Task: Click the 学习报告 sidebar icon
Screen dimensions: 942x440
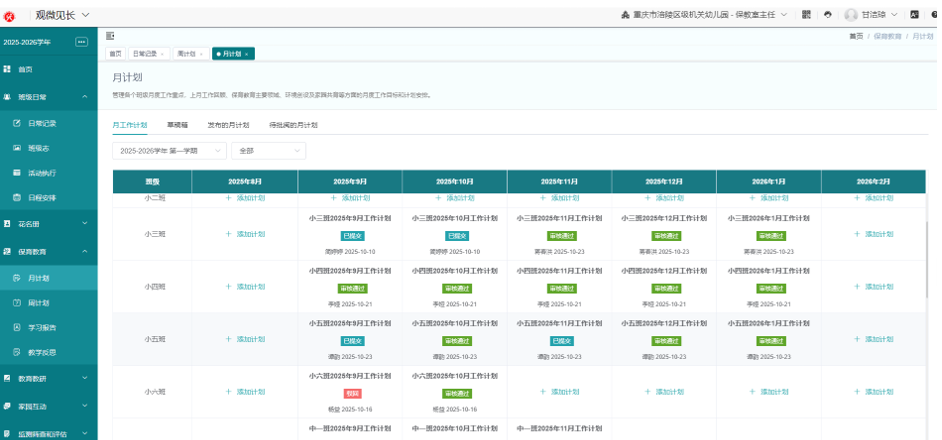Action: 17,327
